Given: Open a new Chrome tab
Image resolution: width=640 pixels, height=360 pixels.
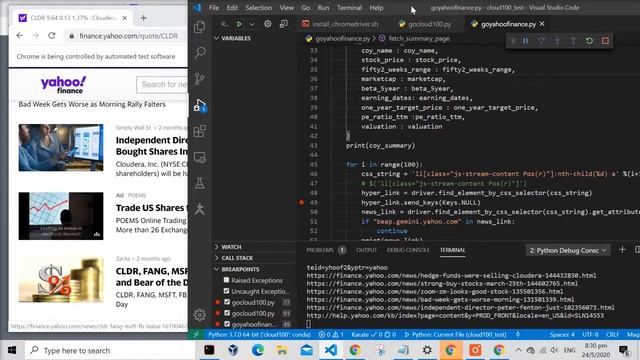Looking at the screenshot, I should point(143,18).
